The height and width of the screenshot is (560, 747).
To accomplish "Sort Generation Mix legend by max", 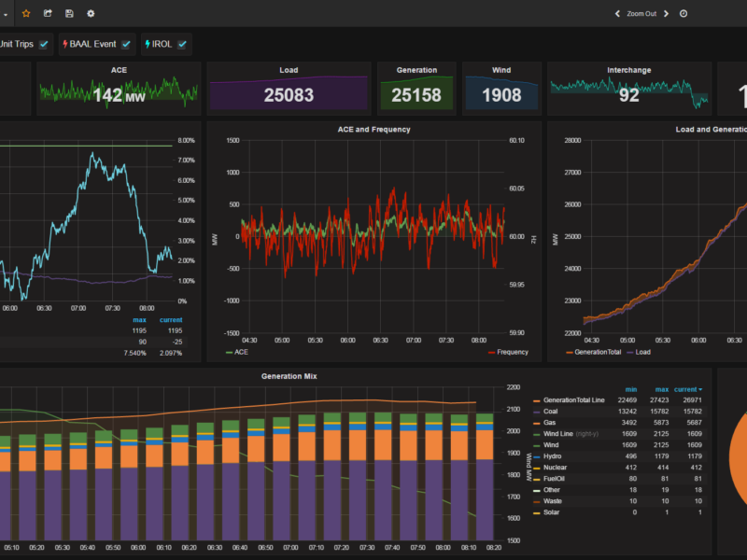I will [662, 389].
